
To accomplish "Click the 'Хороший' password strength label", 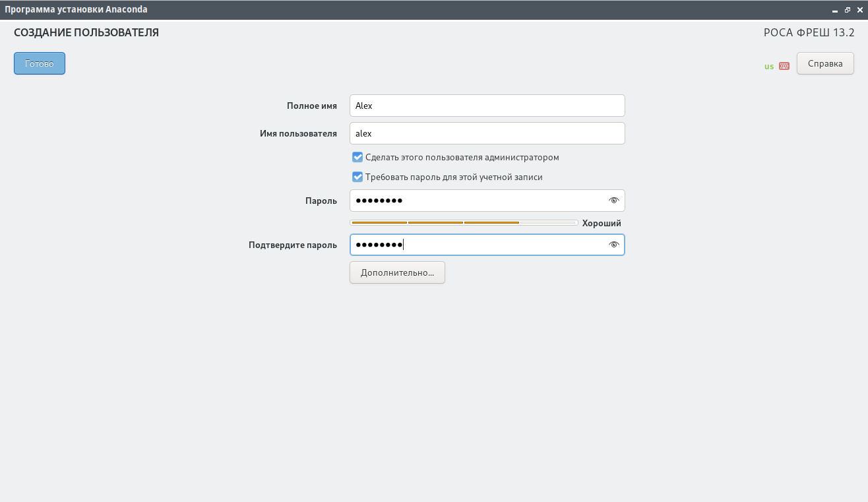I will click(602, 223).
